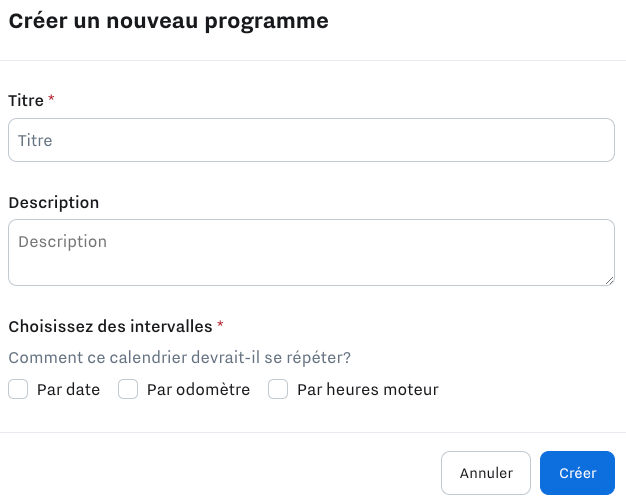
Task: Click the blue Créer button
Action: click(577, 473)
